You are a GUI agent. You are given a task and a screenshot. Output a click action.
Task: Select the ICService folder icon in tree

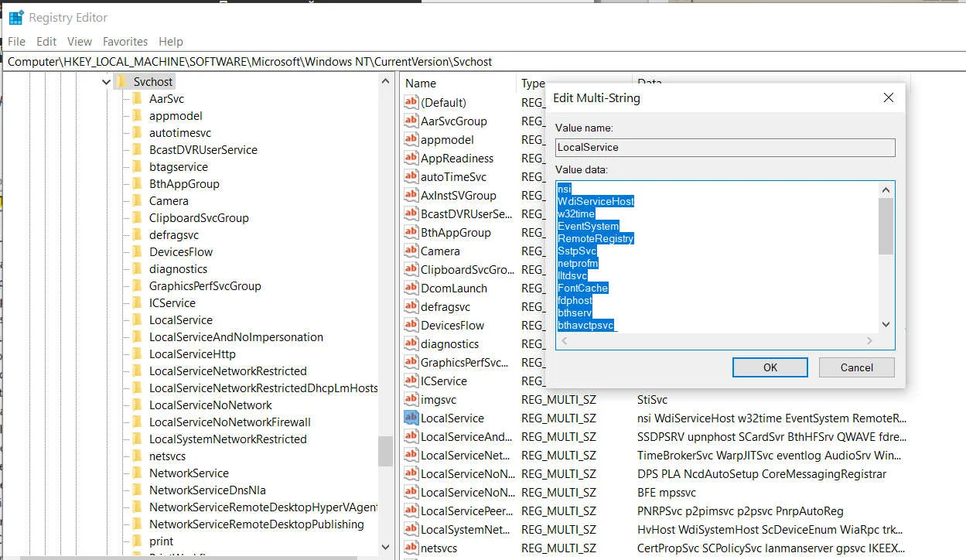tap(137, 302)
